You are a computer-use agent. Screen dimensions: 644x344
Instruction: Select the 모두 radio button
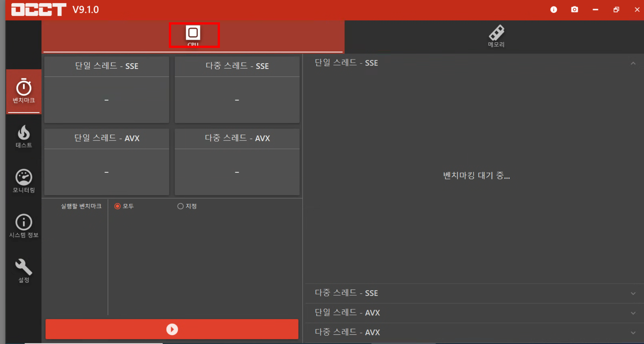point(117,206)
